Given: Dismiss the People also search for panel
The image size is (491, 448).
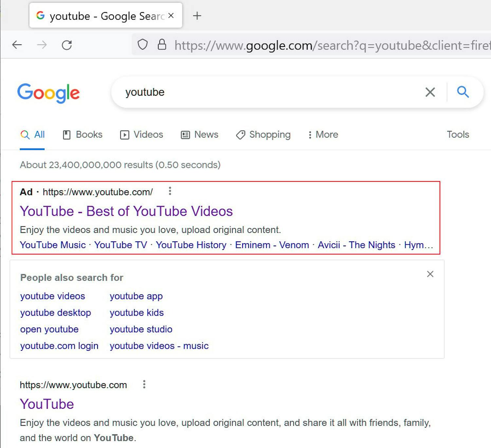Looking at the screenshot, I should (430, 274).
